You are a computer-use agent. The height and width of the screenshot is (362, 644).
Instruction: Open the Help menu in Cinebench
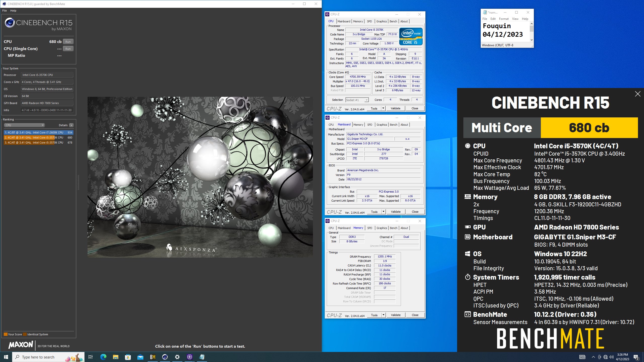point(13,11)
